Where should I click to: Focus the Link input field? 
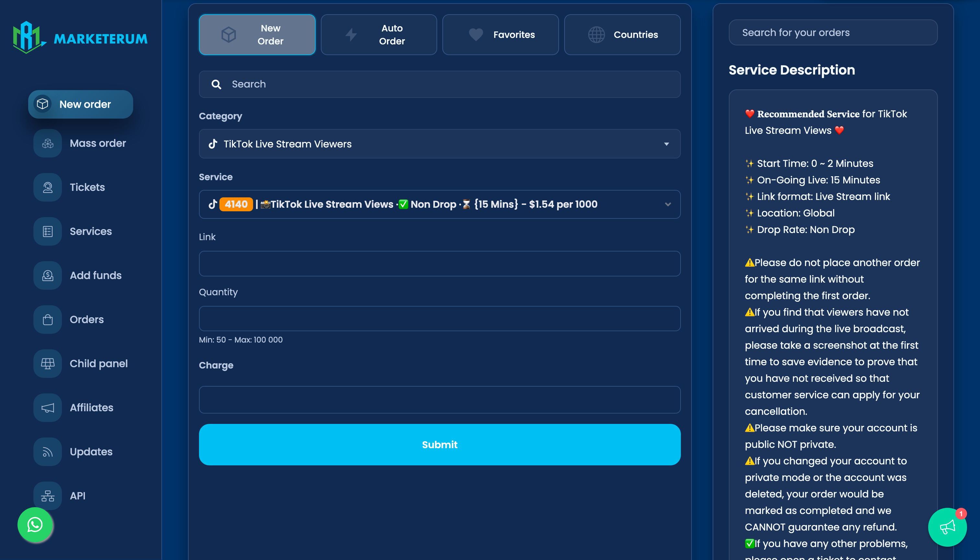[439, 263]
